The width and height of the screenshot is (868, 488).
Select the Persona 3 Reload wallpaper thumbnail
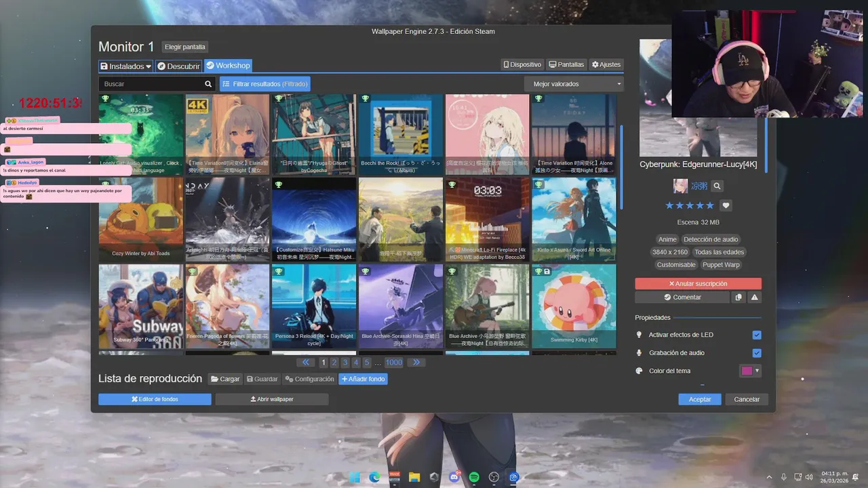coord(314,306)
